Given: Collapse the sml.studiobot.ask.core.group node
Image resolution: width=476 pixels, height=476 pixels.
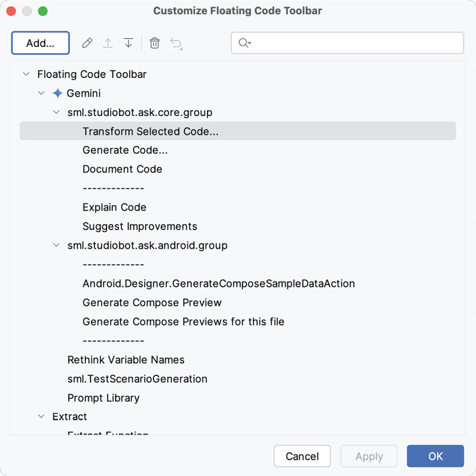Looking at the screenshot, I should click(56, 112).
